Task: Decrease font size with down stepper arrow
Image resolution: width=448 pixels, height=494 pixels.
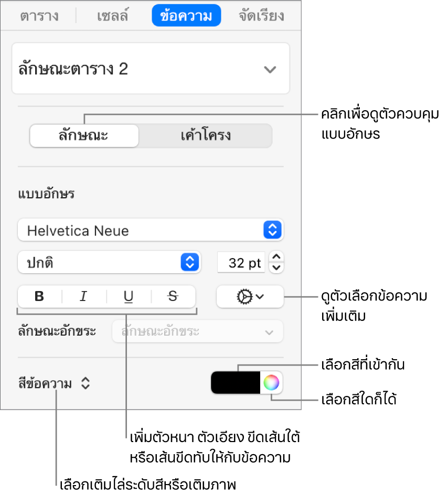Action: click(x=276, y=268)
